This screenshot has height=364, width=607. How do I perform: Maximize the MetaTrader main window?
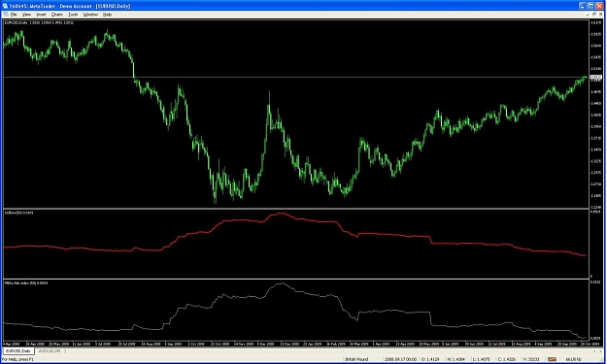coord(590,6)
